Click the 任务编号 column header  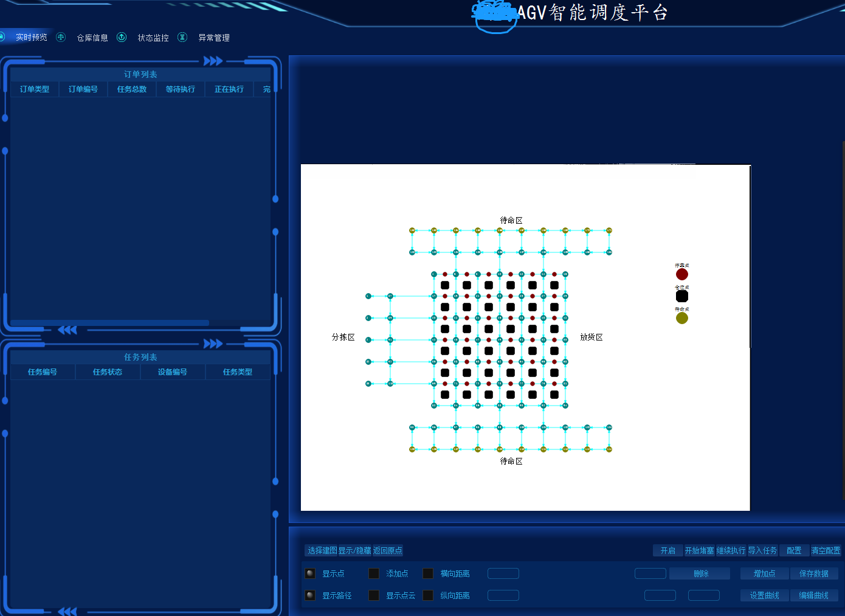(43, 372)
